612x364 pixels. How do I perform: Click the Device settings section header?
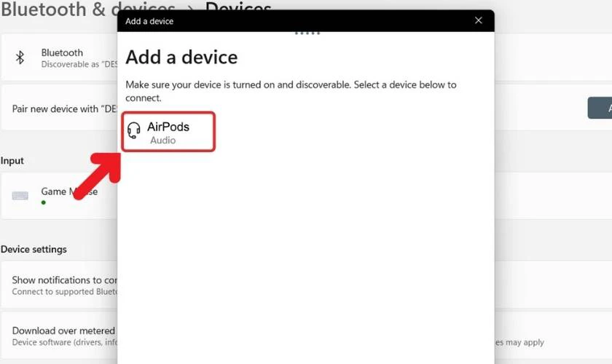34,249
